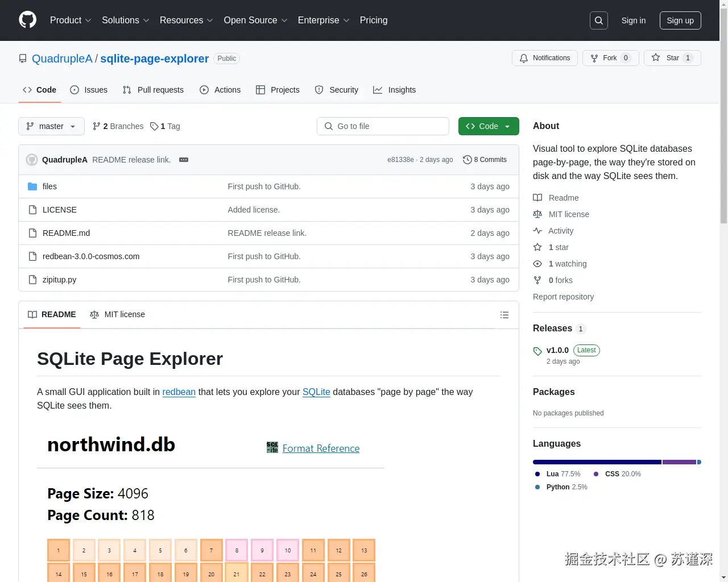Viewport: 728px width, 582px height.
Task: Fork the repository
Action: click(610, 57)
